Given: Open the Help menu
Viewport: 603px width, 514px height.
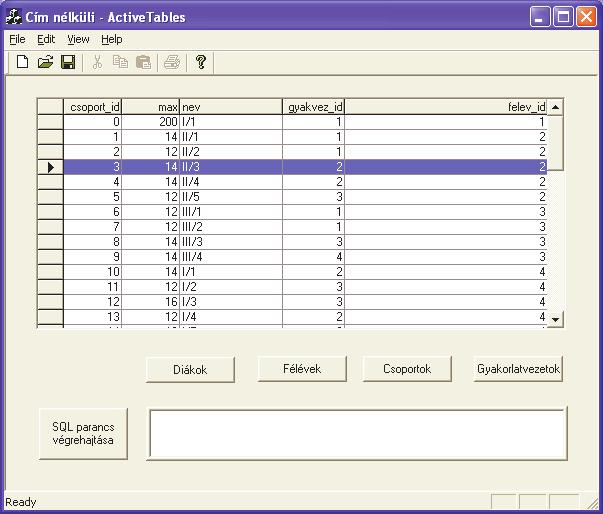Looking at the screenshot, I should (x=112, y=39).
